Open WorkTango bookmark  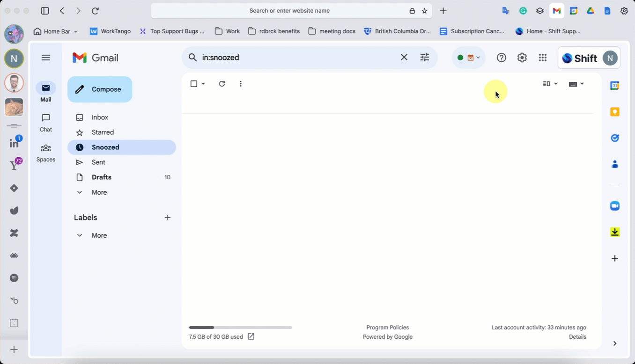[x=110, y=31]
